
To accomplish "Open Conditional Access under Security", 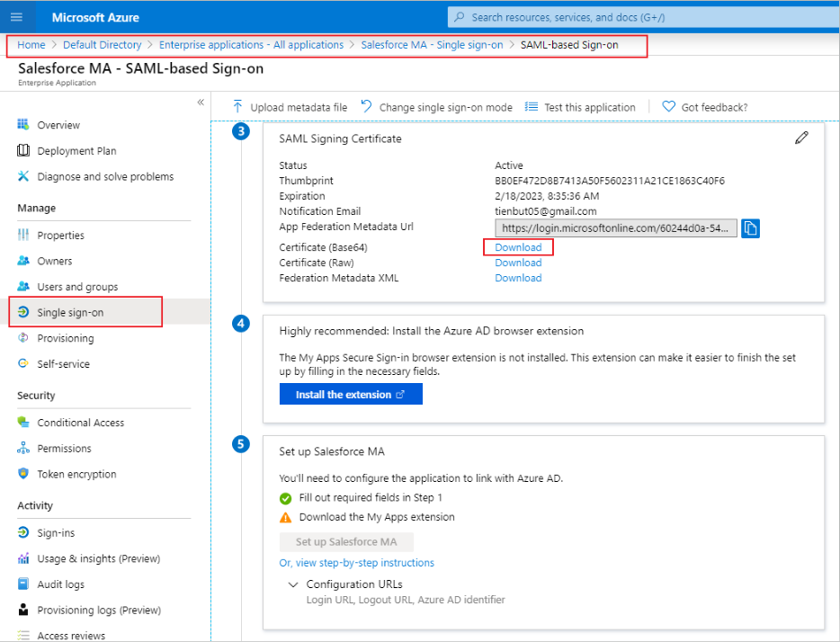I will (x=80, y=423).
